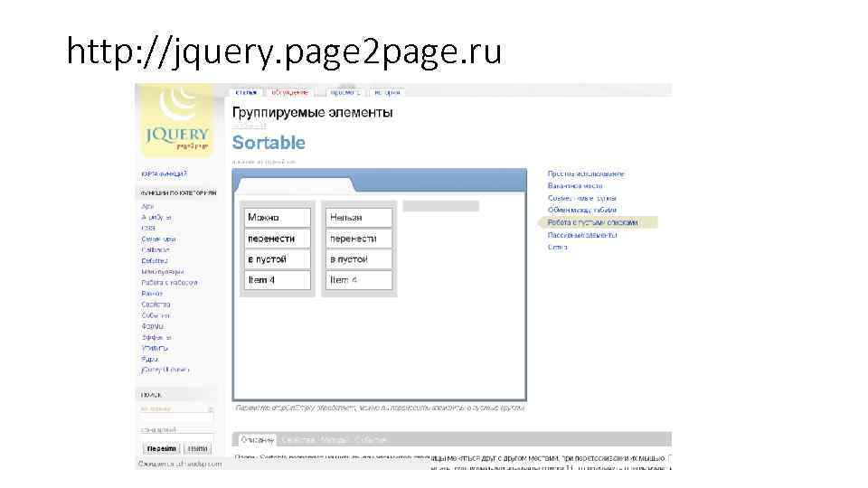868x488 pixels.
Task: Open the 'просмотр' tab
Action: click(x=344, y=92)
